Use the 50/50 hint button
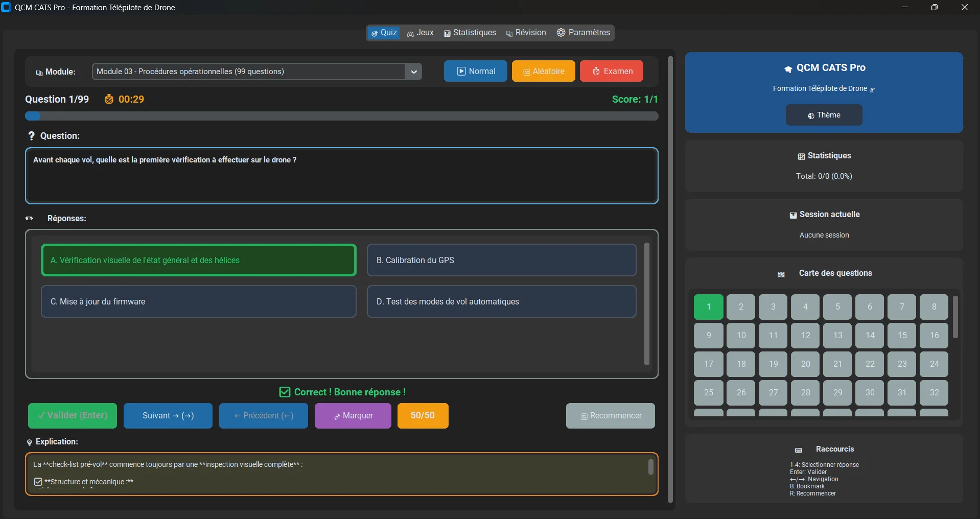The width and height of the screenshot is (980, 519). click(423, 416)
